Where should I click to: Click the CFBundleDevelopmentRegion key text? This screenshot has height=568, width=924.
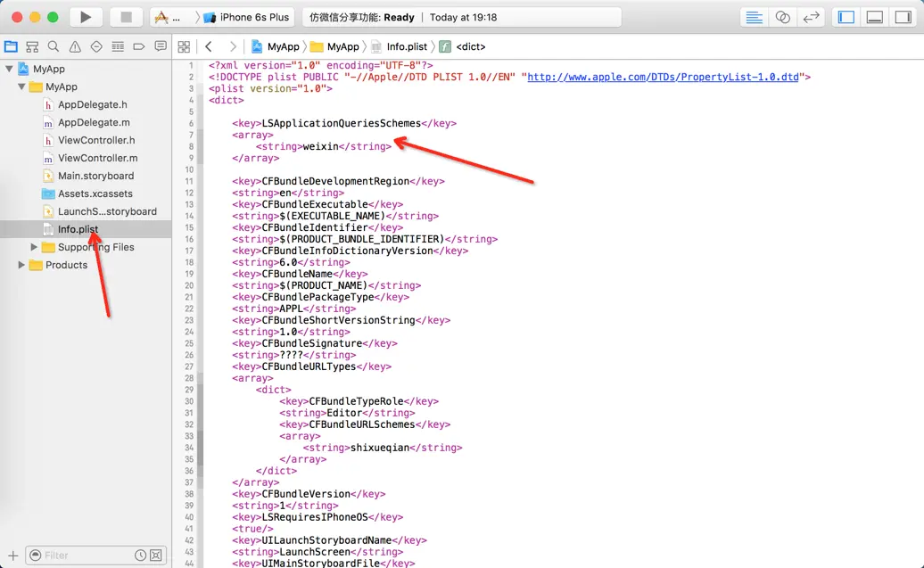[x=335, y=181]
